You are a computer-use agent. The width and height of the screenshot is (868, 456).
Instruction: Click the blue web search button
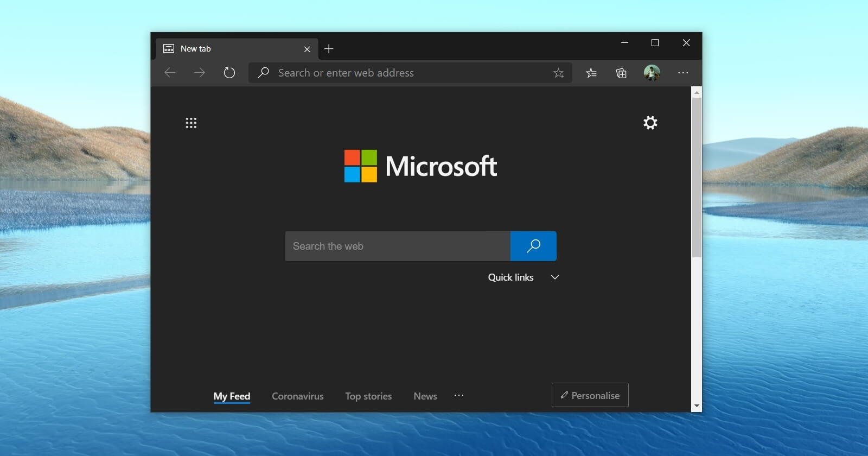pyautogui.click(x=533, y=246)
